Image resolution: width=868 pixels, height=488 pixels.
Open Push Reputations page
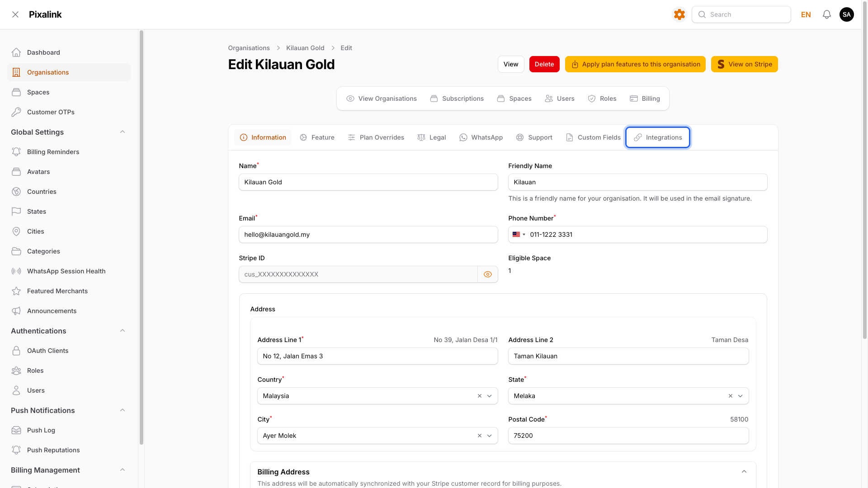tap(69, 450)
